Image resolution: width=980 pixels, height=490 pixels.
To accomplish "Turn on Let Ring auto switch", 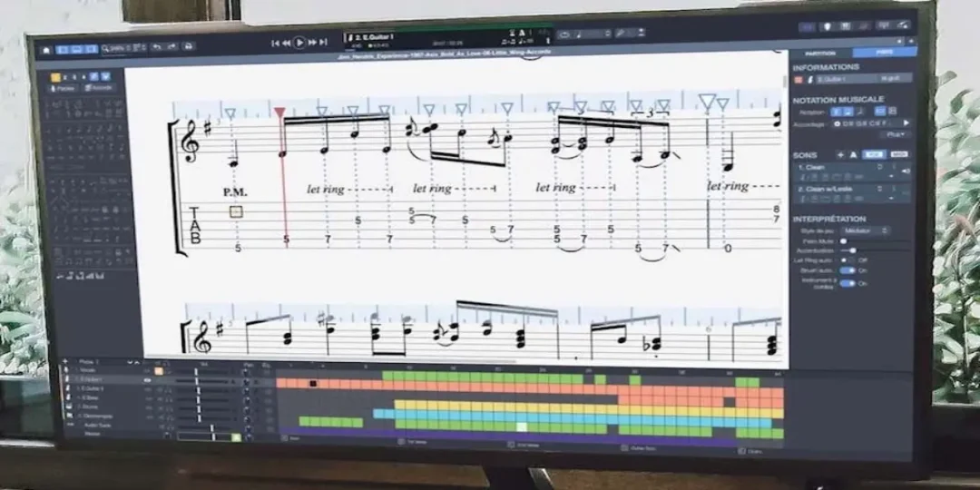I will point(847,260).
